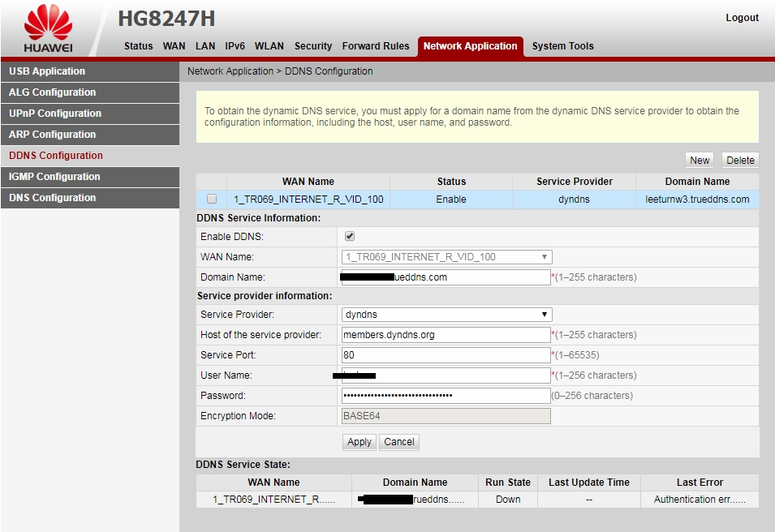Focus the Password field
Viewport: 775px width, 532px height.
pyautogui.click(x=446, y=396)
